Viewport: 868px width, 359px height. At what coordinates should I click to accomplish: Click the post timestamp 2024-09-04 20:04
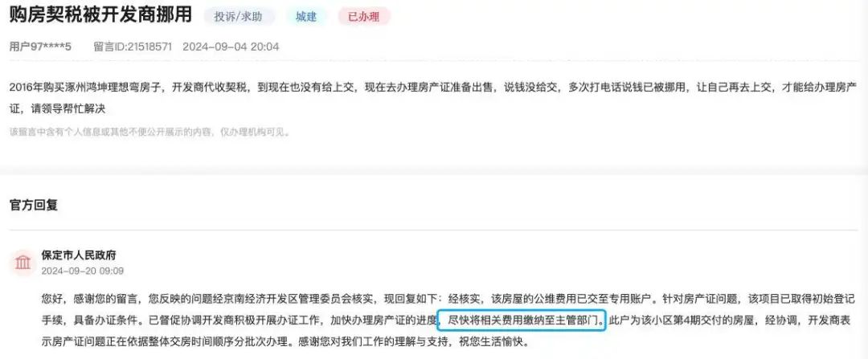pos(231,47)
